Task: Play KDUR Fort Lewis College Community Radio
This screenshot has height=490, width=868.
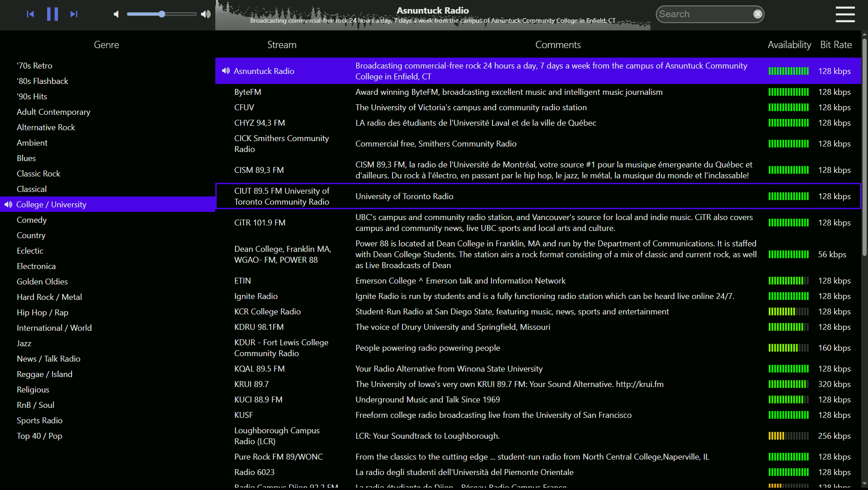Action: tap(538, 348)
